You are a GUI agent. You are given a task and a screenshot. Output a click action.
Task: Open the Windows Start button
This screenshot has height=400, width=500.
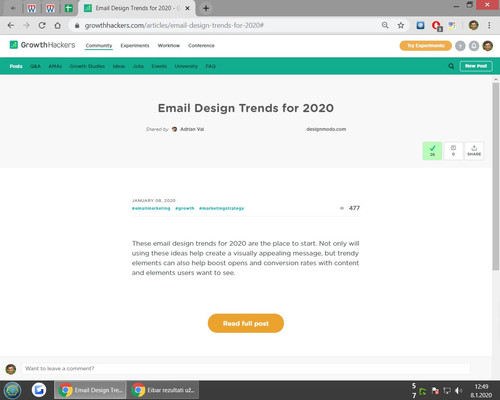click(x=13, y=390)
